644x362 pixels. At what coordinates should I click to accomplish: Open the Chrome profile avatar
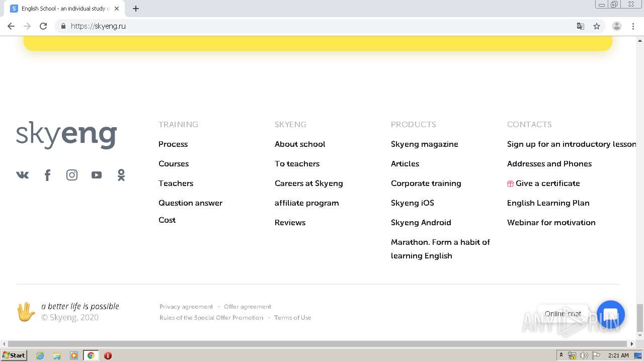(x=617, y=26)
